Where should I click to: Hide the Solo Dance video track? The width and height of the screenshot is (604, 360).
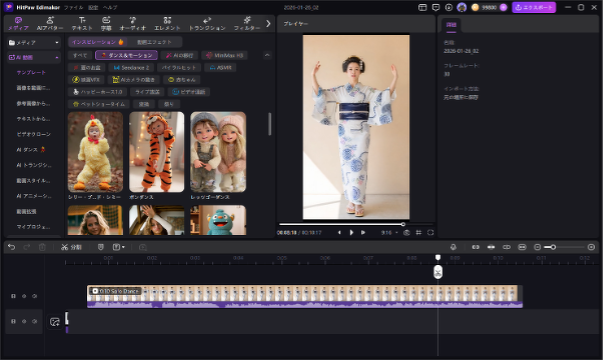point(24,296)
